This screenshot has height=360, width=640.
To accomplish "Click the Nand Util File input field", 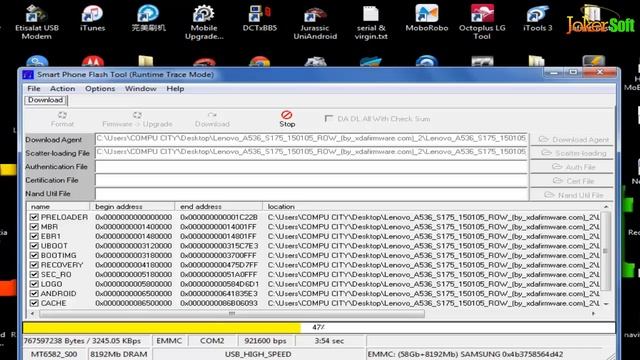I will (311, 193).
